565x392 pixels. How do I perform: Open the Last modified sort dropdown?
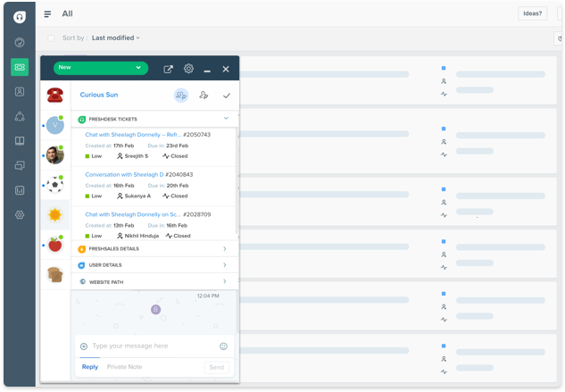click(115, 38)
